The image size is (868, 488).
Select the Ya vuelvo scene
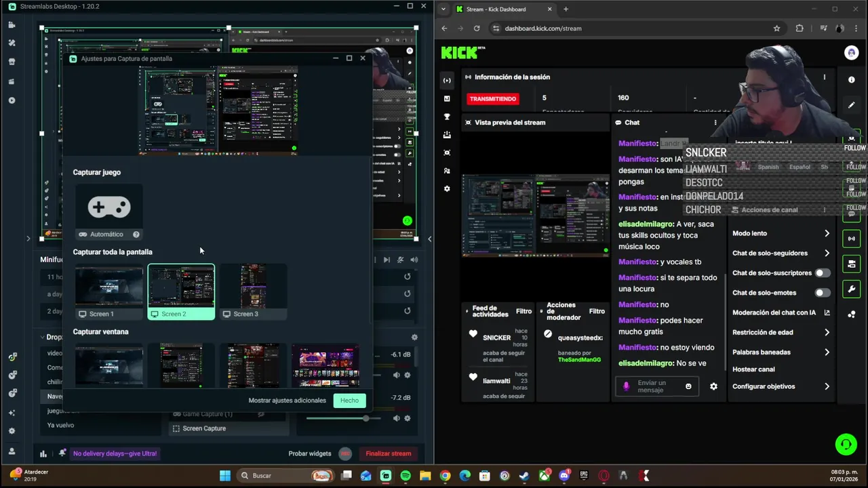point(61,425)
